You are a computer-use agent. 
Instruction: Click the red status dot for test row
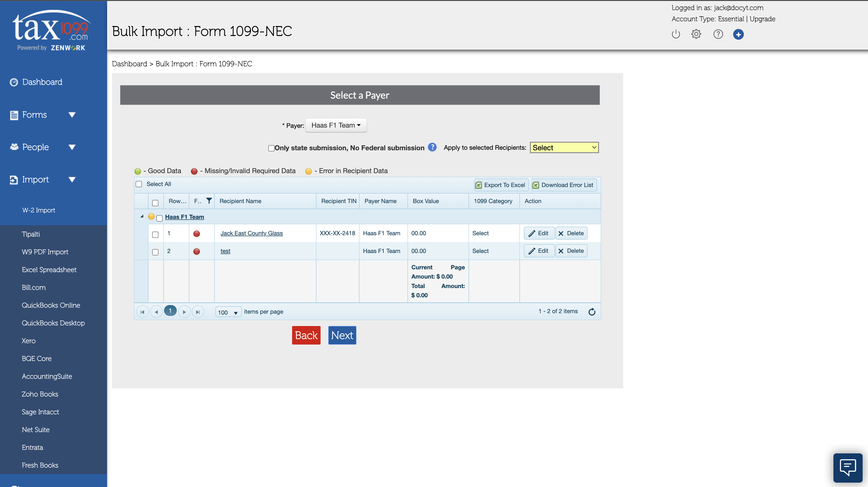coord(196,252)
